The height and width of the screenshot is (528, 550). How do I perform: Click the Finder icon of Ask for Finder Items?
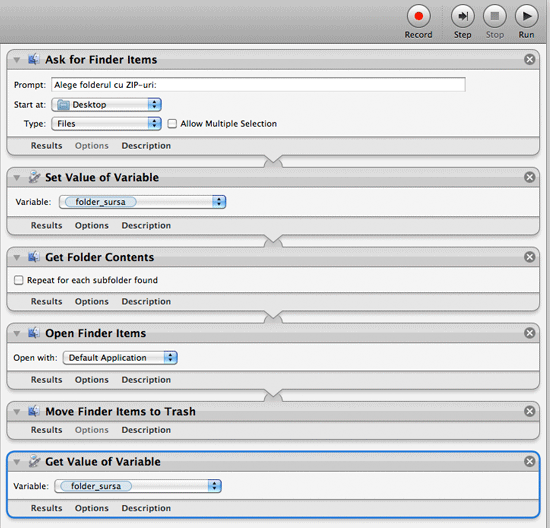click(34, 59)
